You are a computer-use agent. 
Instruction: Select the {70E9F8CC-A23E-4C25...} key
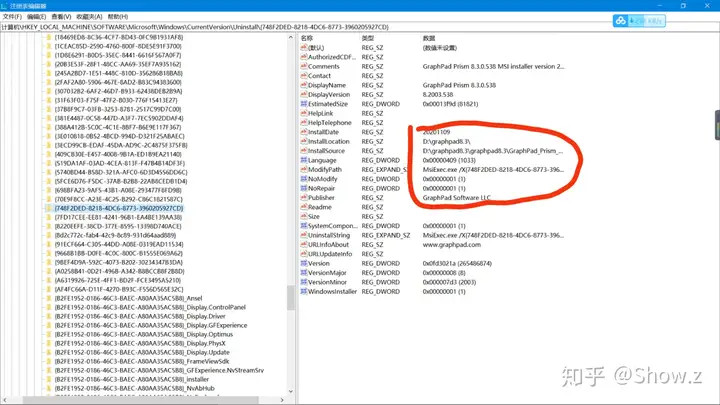(118, 199)
